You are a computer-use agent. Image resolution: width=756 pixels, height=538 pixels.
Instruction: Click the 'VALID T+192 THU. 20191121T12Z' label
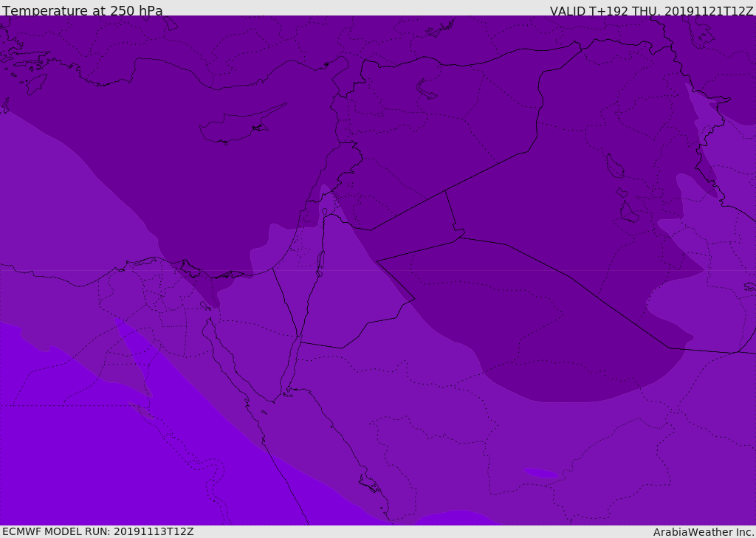[651, 10]
